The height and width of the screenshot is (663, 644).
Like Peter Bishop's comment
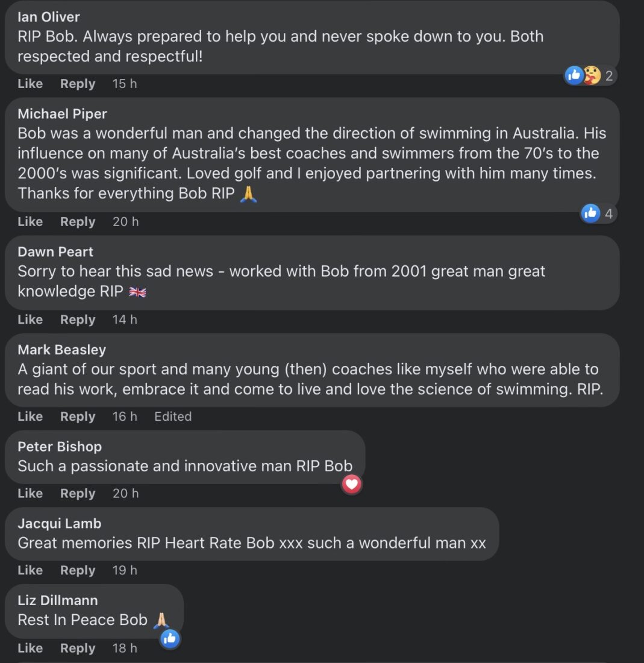[x=30, y=494]
